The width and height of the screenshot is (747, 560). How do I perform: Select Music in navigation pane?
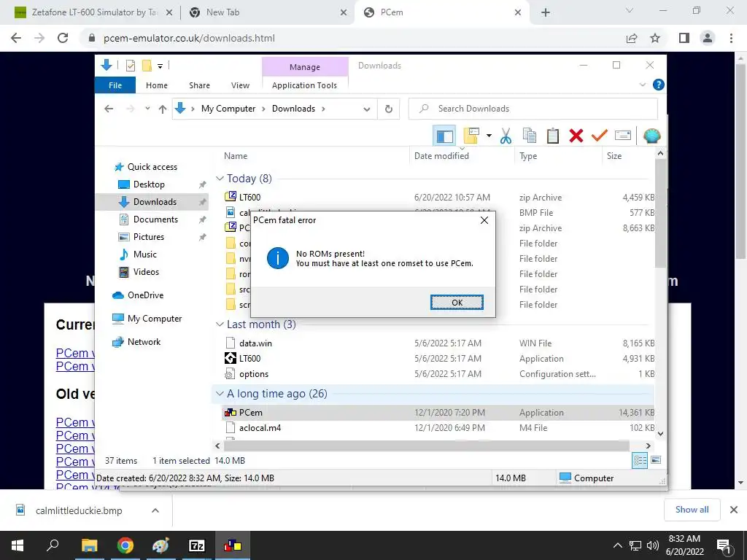pos(145,254)
